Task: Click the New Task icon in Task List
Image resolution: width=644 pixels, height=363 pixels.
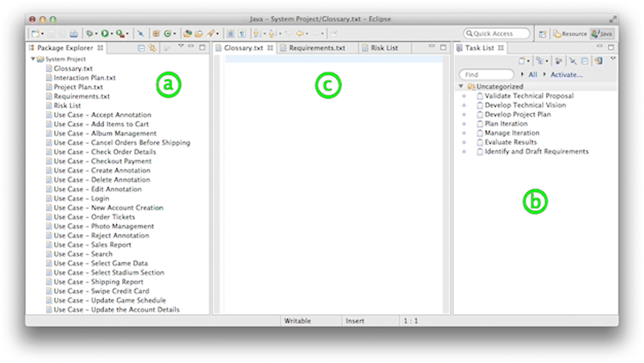Action: click(522, 60)
